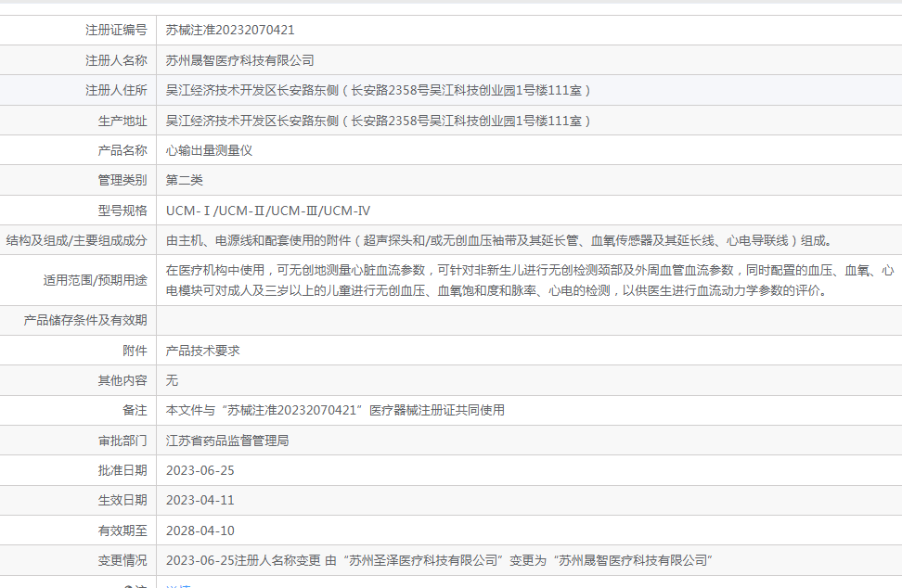Click the 变更情况 label
The image size is (902, 588).
click(x=122, y=561)
